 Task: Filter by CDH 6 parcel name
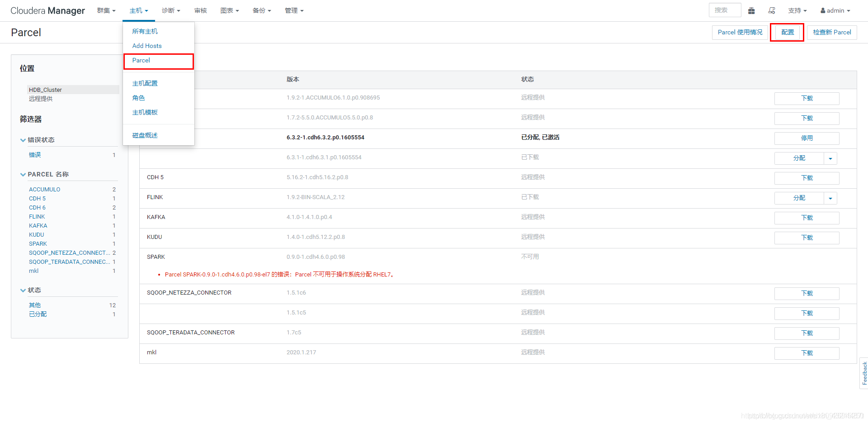37,208
